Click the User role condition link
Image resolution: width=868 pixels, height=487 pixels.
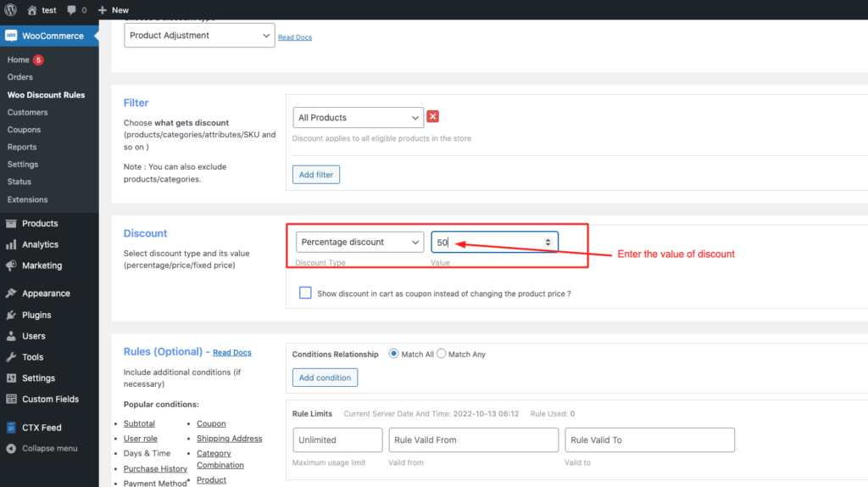pos(141,439)
